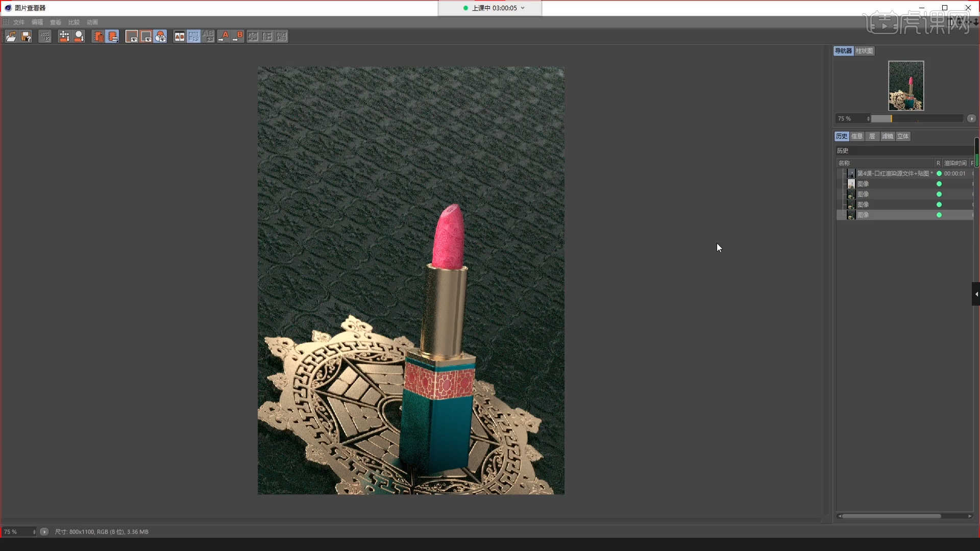Enable the AB compare icon
Image resolution: width=980 pixels, height=551 pixels.
tap(179, 36)
